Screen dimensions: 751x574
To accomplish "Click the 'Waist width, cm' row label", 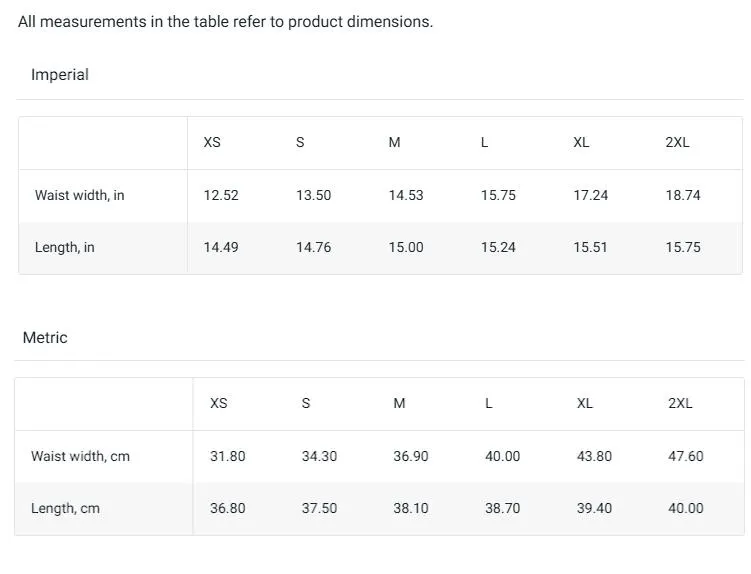I will pos(80,456).
